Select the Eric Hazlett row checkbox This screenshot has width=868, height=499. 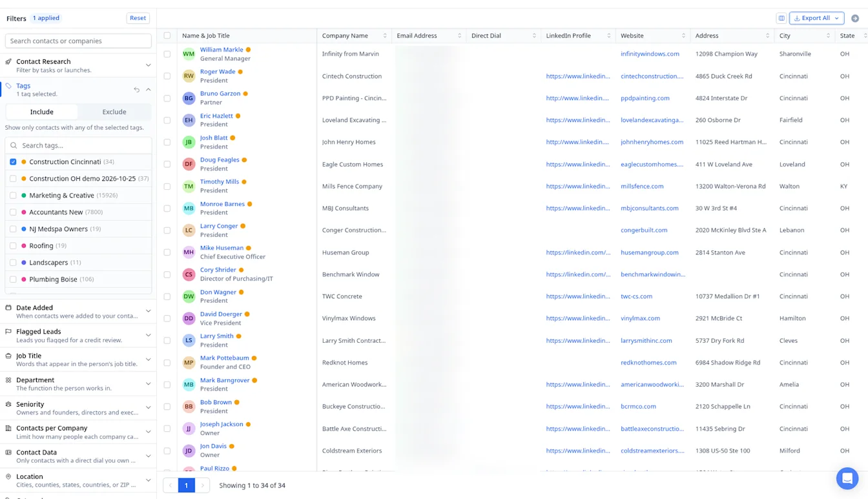(167, 120)
